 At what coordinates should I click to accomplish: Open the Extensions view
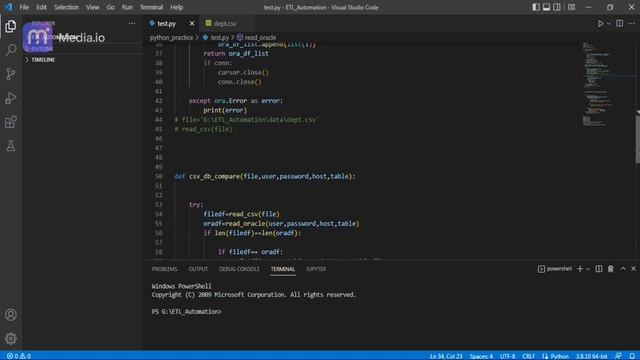tap(11, 122)
